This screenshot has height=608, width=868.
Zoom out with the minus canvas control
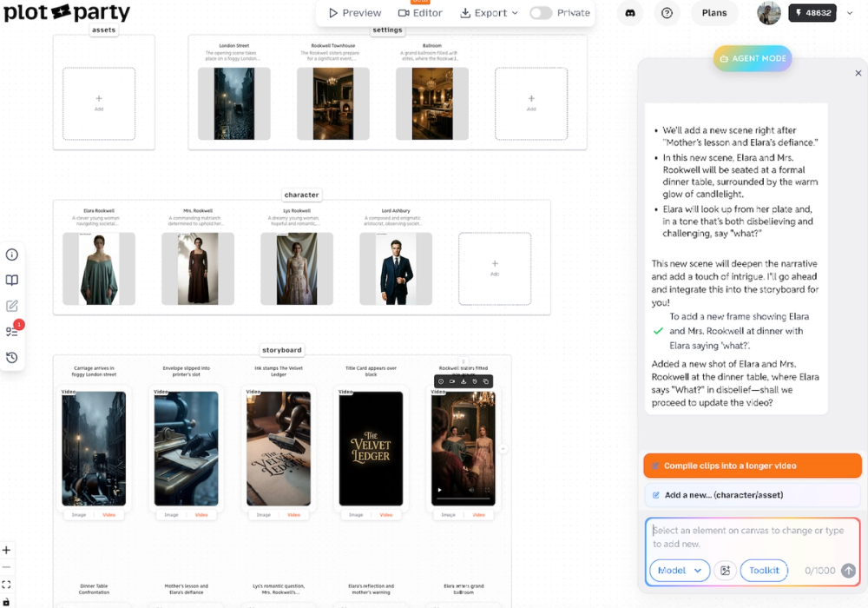point(6,567)
